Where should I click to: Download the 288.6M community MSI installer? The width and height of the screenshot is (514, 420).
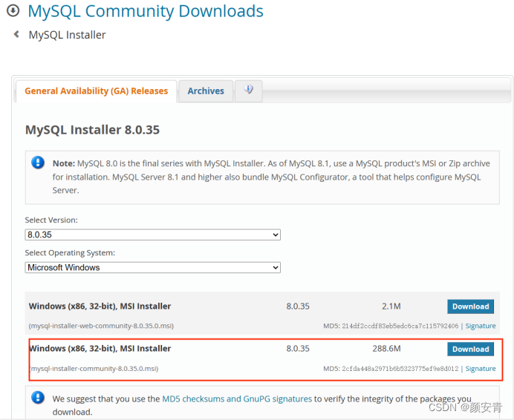point(470,350)
